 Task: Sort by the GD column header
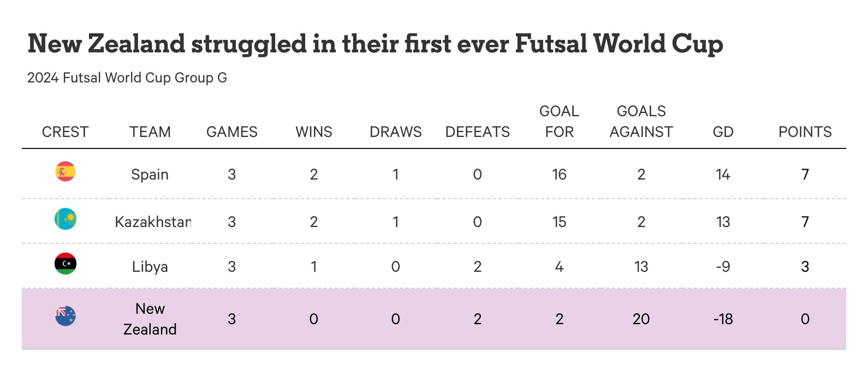click(723, 132)
